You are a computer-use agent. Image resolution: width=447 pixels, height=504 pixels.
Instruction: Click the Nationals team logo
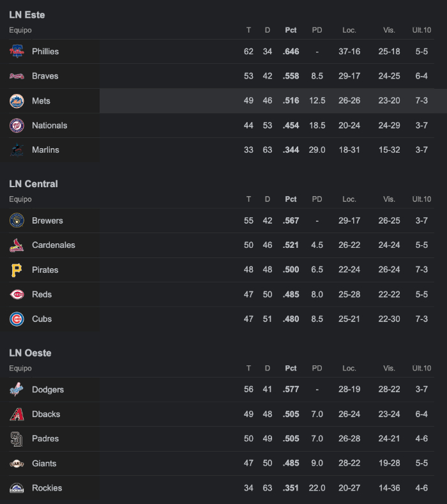[x=17, y=125]
